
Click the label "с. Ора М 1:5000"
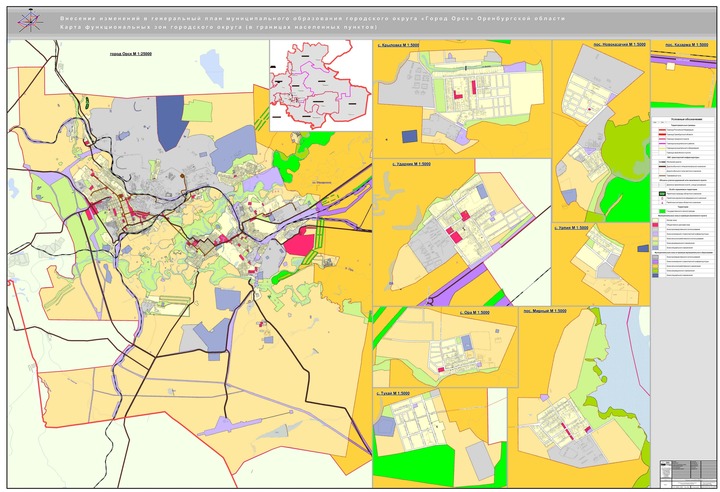[475, 312]
